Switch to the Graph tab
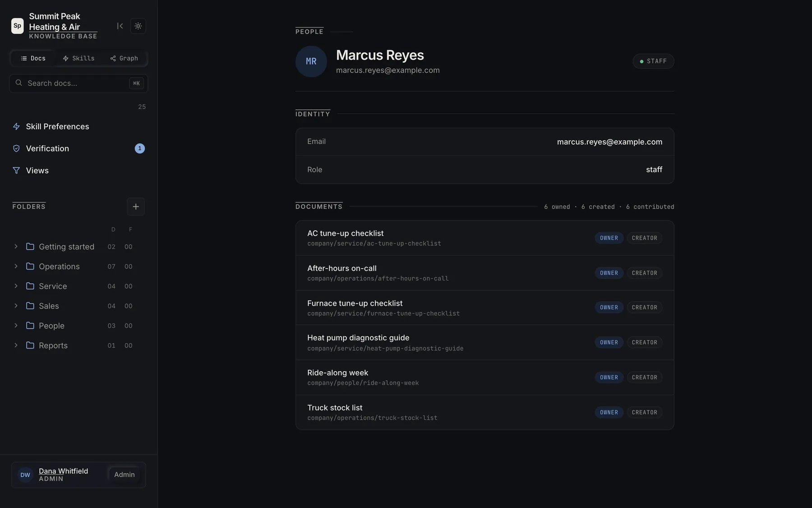 point(124,58)
